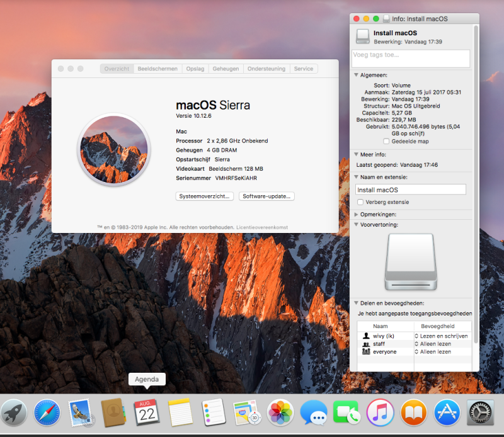Open the Notes app in the Dock
The image size is (504, 437).
click(x=180, y=412)
